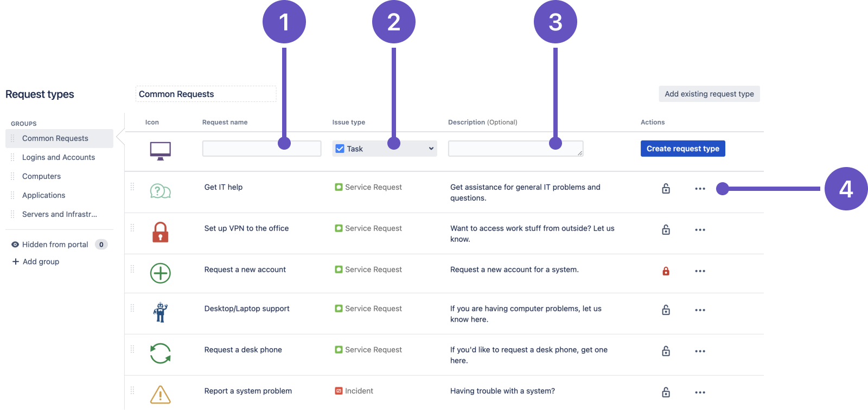This screenshot has height=410, width=868.
Task: Click the lock icon for Get IT help
Action: (666, 189)
